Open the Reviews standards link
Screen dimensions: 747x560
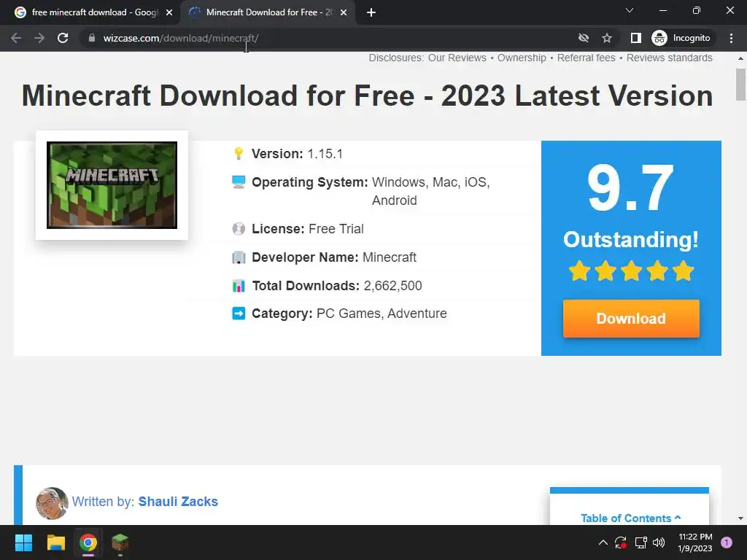(670, 58)
